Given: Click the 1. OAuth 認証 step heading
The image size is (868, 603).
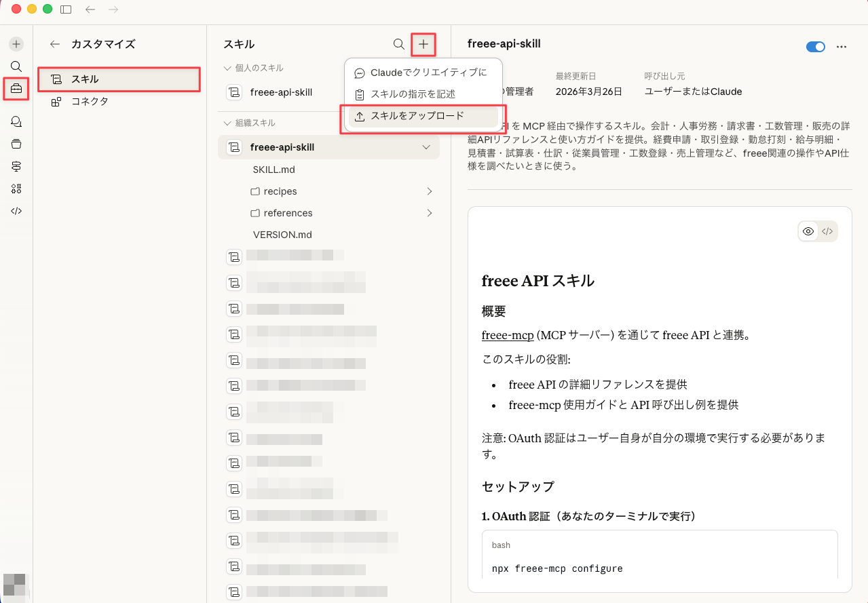Looking at the screenshot, I should (588, 516).
